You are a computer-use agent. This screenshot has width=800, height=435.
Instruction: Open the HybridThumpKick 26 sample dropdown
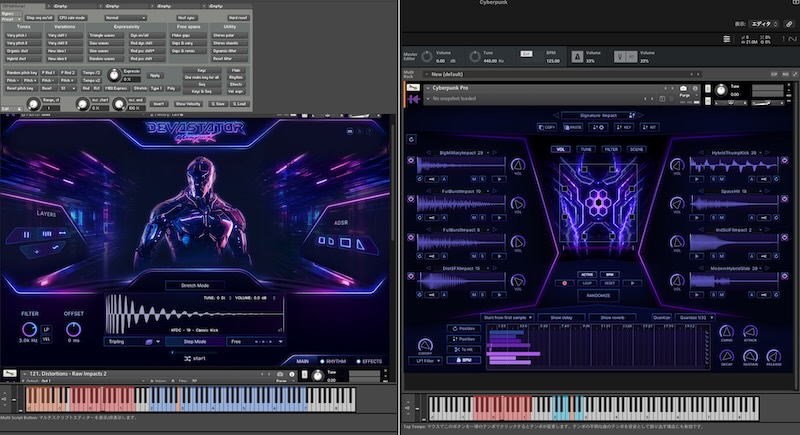click(761, 152)
